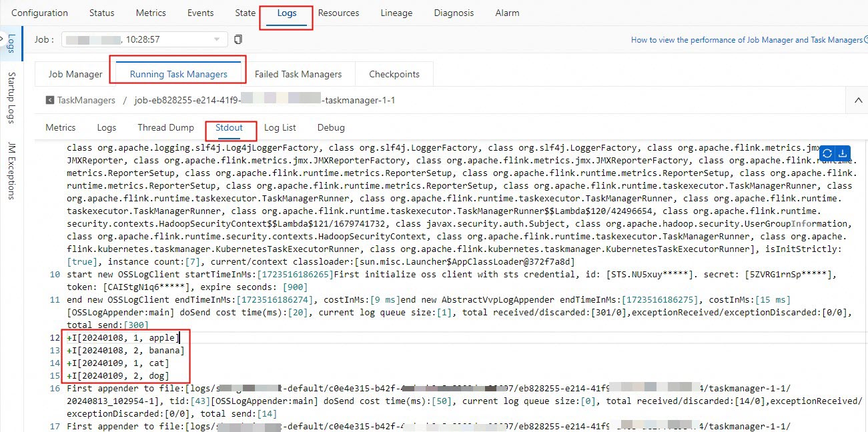Click the TaskManagers breadcrumb link
Viewport: 868px width, 432px height.
(x=86, y=100)
